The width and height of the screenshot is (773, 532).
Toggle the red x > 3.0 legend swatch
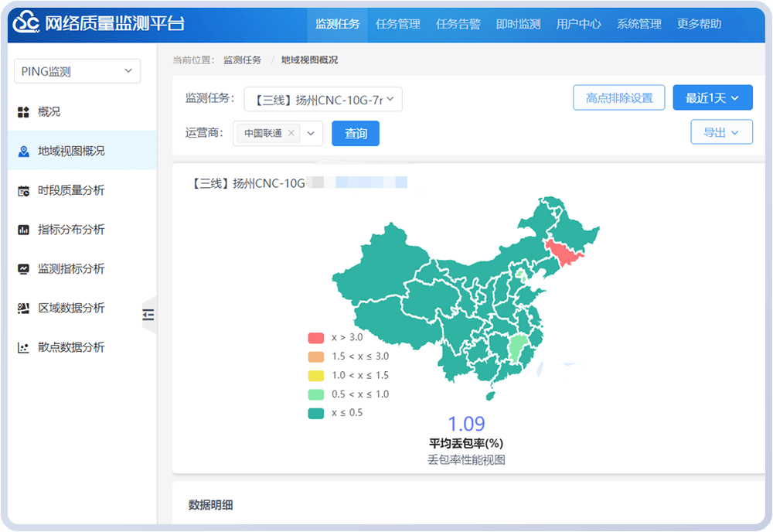(x=315, y=338)
